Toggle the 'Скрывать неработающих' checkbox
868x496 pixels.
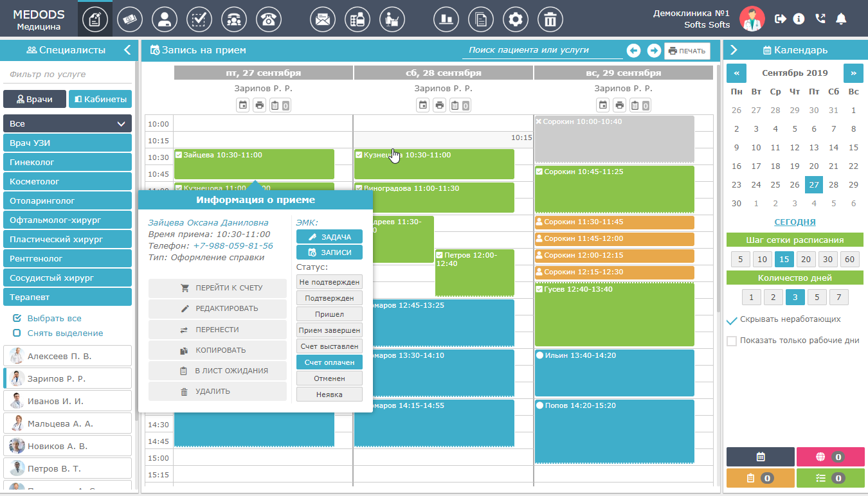[732, 320]
